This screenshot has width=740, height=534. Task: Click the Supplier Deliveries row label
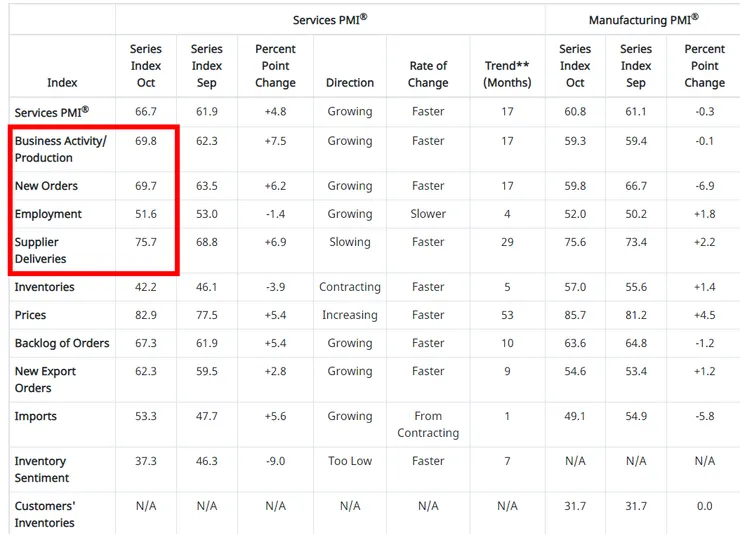point(40,250)
